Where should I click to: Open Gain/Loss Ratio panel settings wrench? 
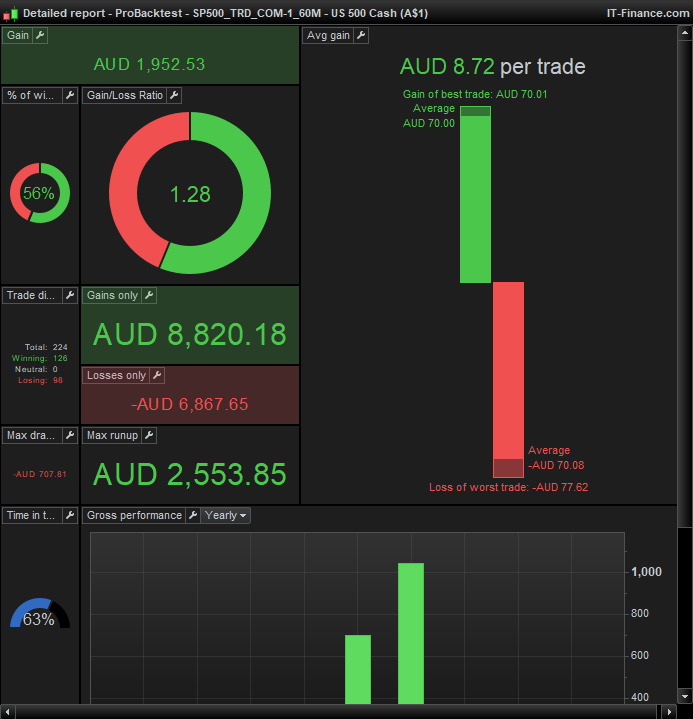click(x=174, y=95)
